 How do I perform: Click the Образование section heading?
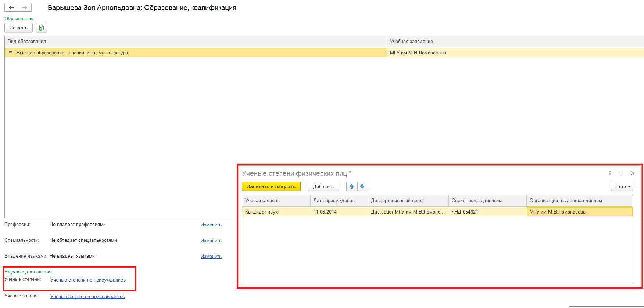point(19,19)
